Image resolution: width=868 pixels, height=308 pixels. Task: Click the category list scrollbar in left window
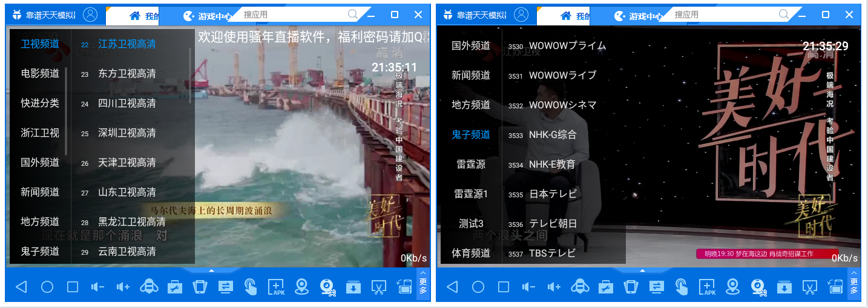click(x=67, y=111)
